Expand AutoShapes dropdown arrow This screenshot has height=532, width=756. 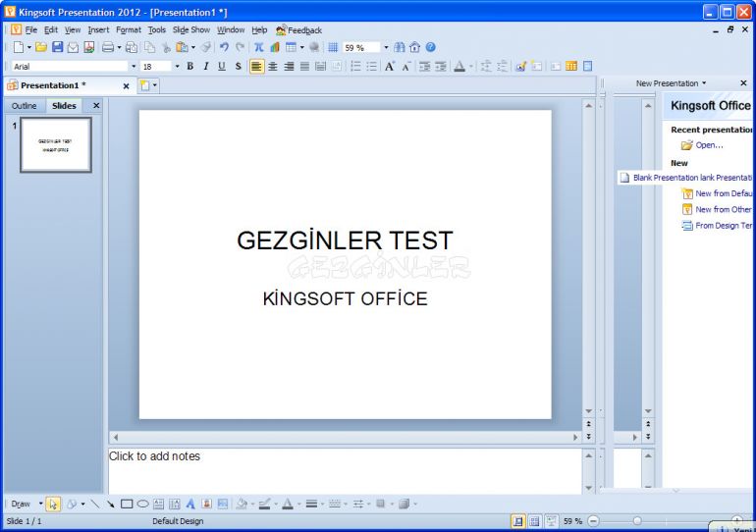click(x=82, y=505)
